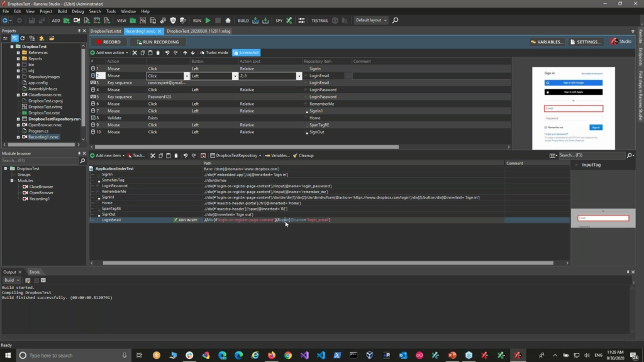
Task: Toggle the Studio mode switch
Action: click(621, 41)
